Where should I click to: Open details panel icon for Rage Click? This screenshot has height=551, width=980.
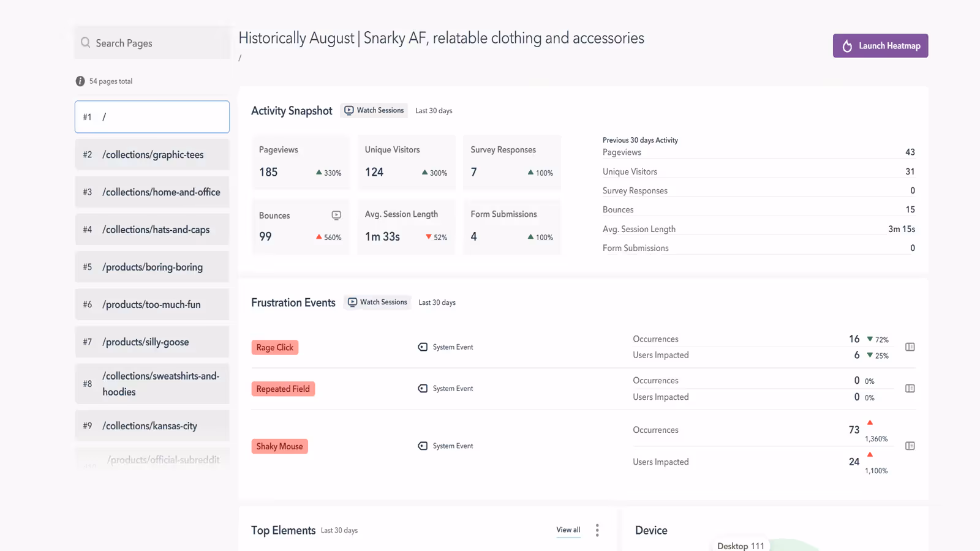click(910, 347)
